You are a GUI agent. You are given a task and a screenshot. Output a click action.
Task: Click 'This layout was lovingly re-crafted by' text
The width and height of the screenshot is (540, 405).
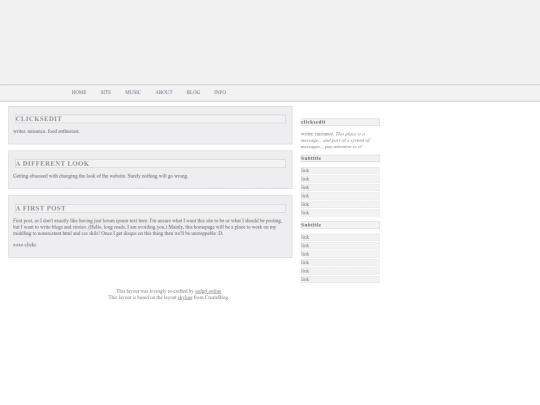click(x=155, y=291)
